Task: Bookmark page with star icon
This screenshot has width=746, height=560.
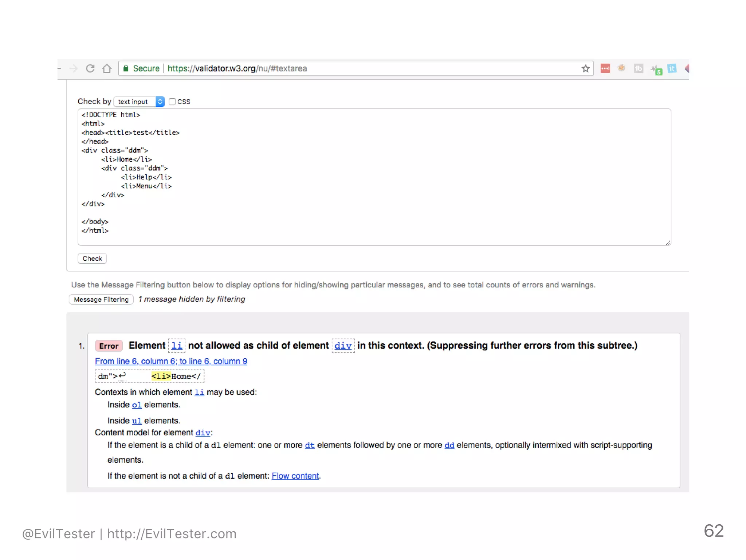Action: pyautogui.click(x=585, y=68)
